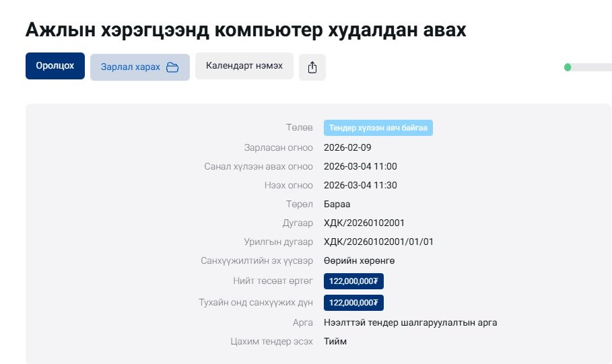Click the Нийт төсөвт өртөг amount badge
The image size is (612, 364).
pyautogui.click(x=353, y=281)
